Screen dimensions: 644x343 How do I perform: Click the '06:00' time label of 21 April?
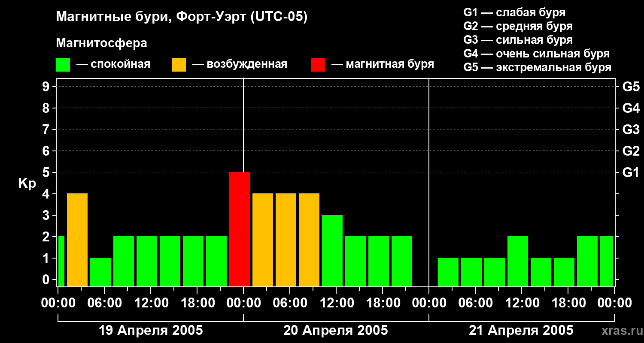pos(475,303)
